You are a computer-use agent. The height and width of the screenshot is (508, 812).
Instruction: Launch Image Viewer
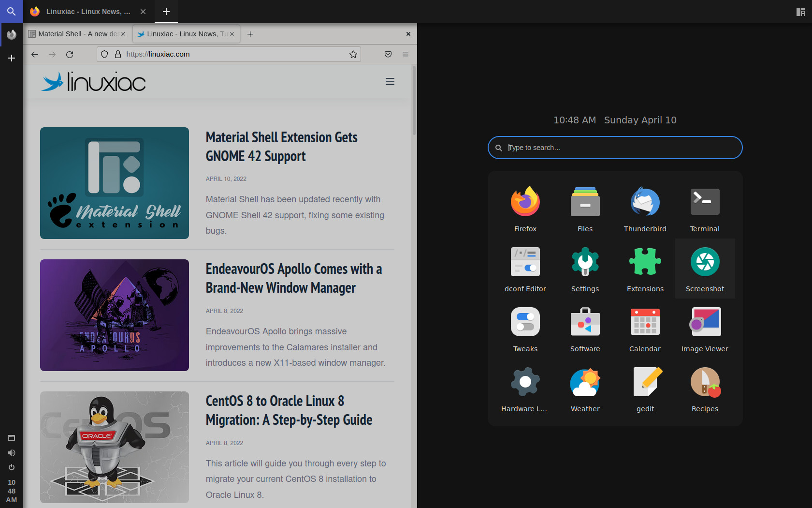705,329
